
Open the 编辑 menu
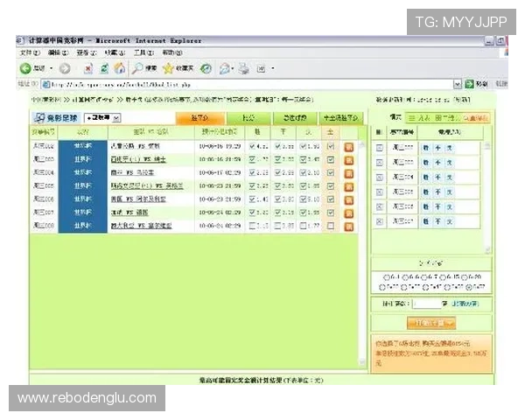coord(59,52)
